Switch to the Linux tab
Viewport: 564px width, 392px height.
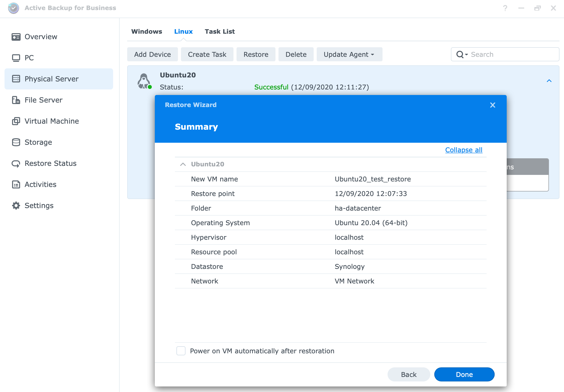point(183,31)
